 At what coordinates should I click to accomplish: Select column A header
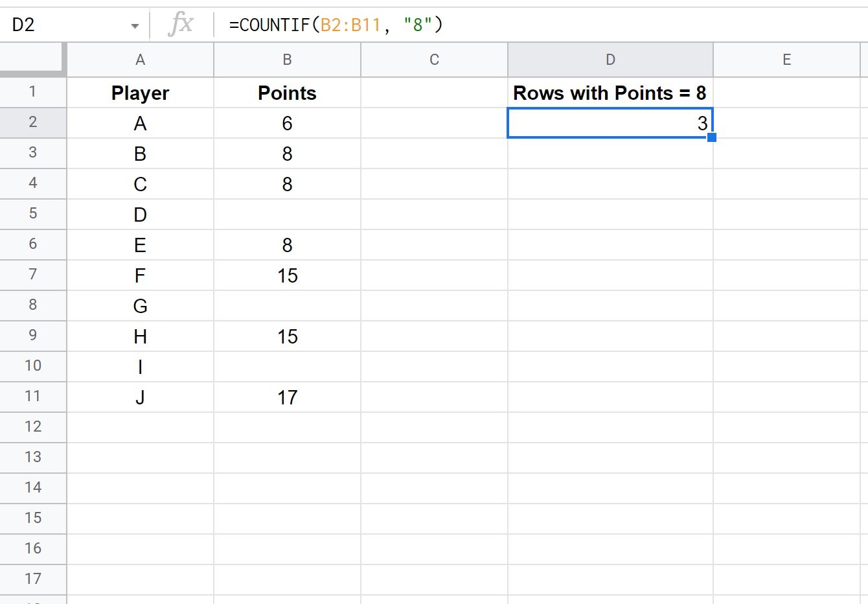[x=140, y=60]
